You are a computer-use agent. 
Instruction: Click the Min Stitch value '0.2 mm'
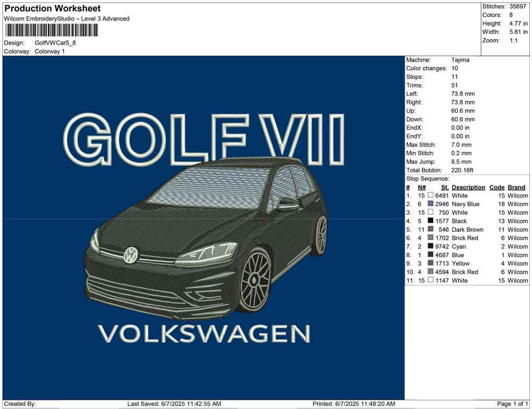[x=462, y=153]
